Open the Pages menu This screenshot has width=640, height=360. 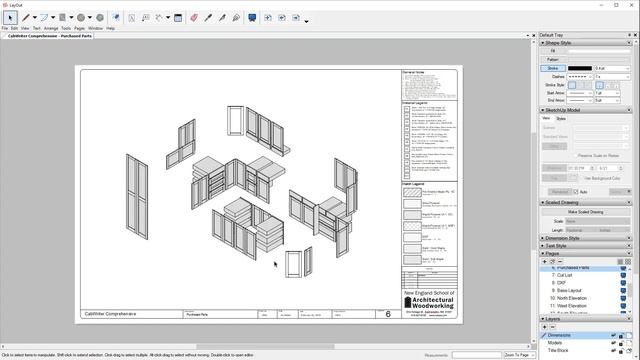tap(80, 29)
